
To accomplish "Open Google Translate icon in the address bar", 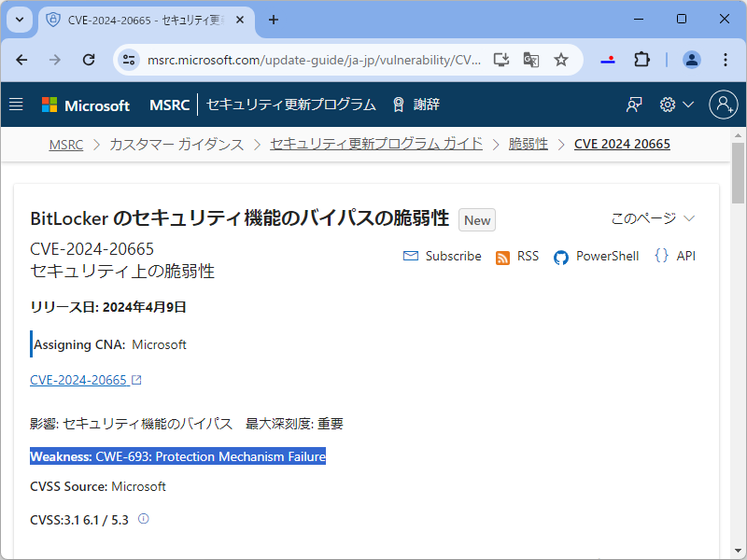I will click(x=531, y=60).
